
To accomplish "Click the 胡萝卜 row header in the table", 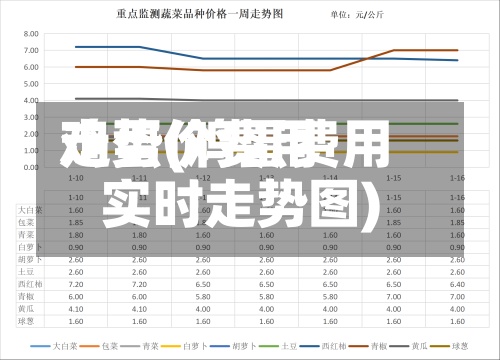I will click(x=30, y=260).
